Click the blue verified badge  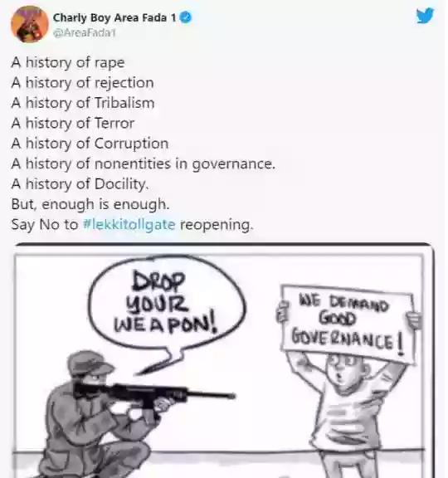(x=186, y=17)
